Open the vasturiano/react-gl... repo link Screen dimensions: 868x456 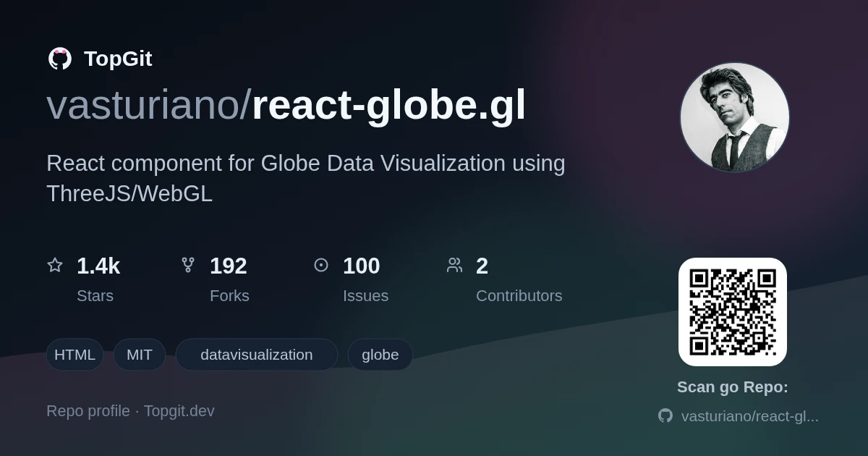(x=750, y=416)
